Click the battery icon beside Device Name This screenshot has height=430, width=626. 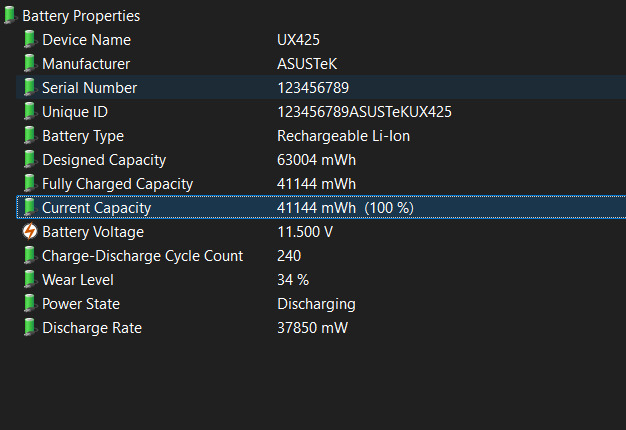click(30, 39)
